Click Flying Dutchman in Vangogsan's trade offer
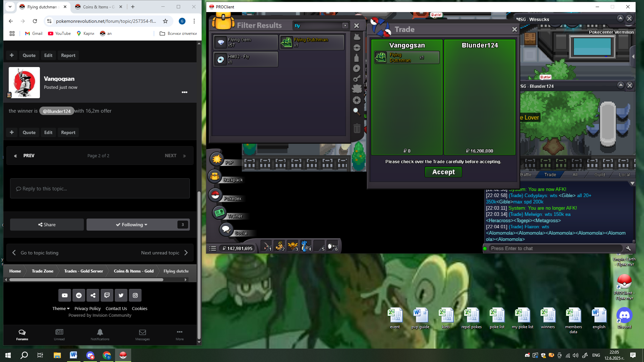This screenshot has width=644, height=362. click(407, 57)
